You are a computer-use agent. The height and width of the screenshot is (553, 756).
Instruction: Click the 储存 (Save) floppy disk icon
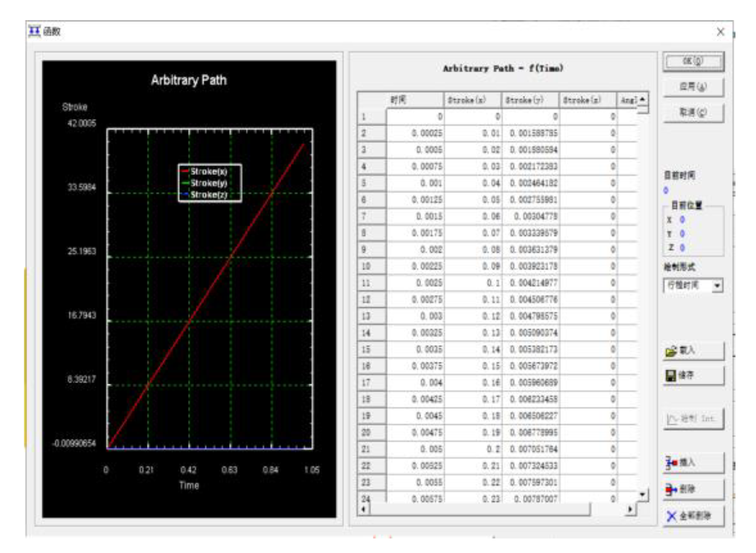(671, 376)
